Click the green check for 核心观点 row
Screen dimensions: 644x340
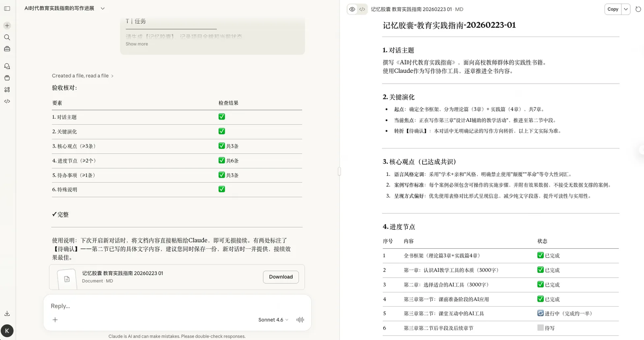point(222,146)
